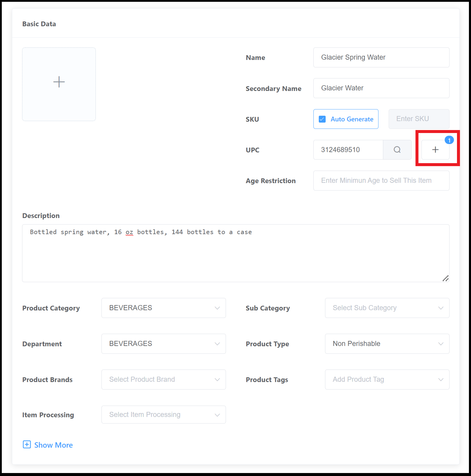
Task: Change Product Type from Non Perishable
Action: (x=387, y=344)
